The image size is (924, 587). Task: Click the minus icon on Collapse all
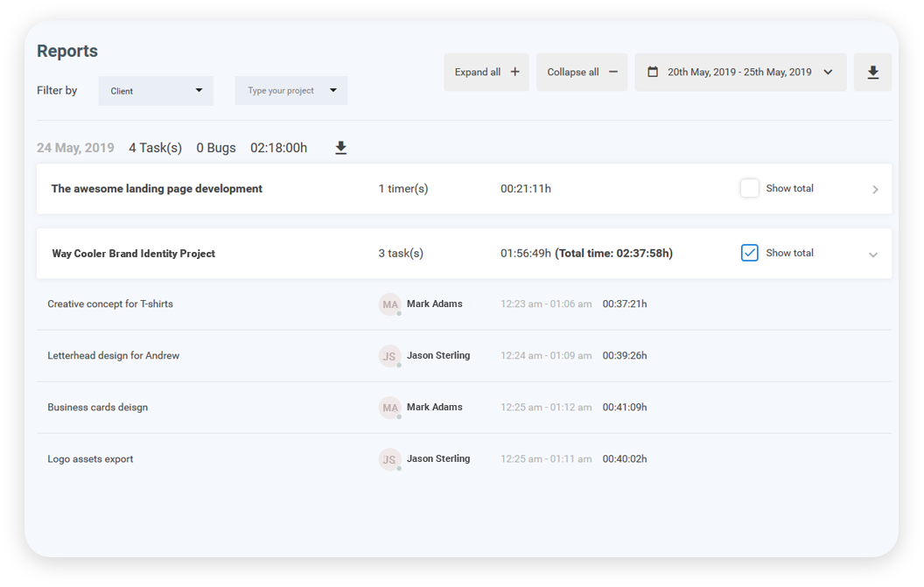[612, 73]
